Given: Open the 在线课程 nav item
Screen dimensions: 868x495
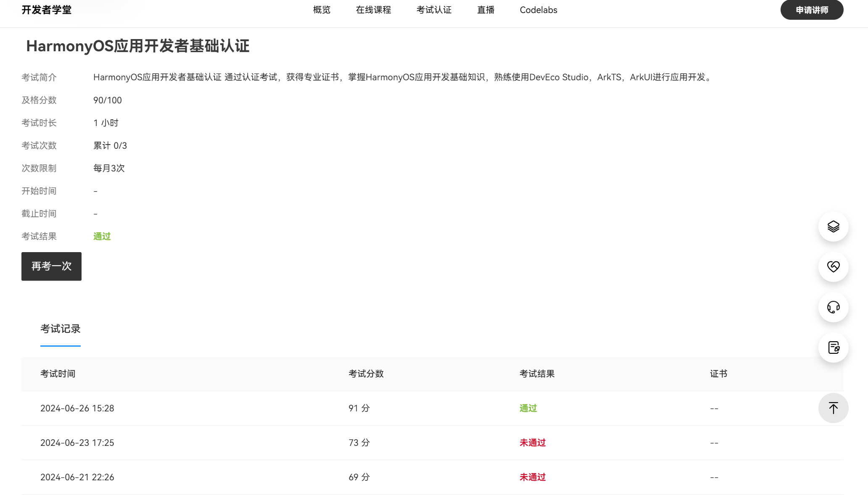Looking at the screenshot, I should tap(373, 10).
